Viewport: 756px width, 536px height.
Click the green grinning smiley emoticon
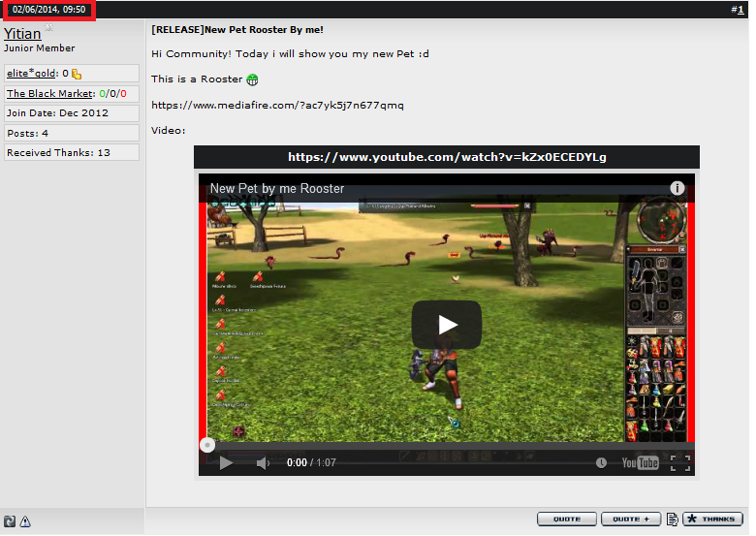tap(252, 79)
